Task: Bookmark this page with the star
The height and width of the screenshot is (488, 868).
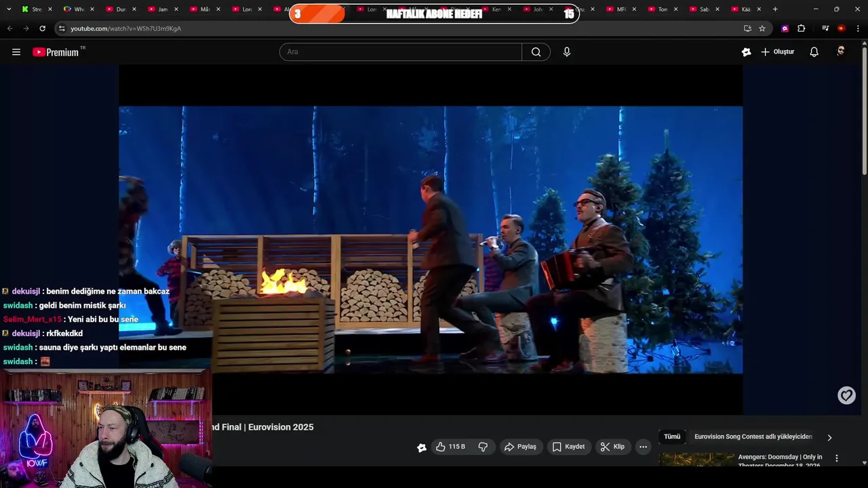Action: (x=762, y=28)
